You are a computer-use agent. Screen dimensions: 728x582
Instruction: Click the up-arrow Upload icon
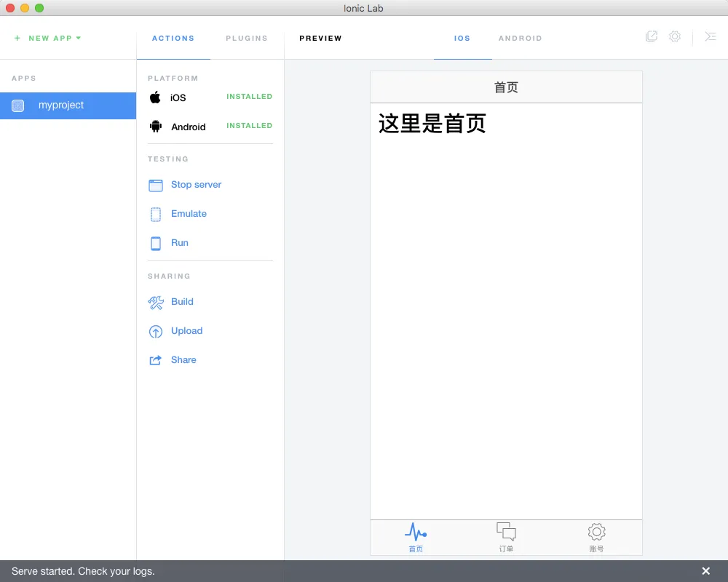pos(156,332)
